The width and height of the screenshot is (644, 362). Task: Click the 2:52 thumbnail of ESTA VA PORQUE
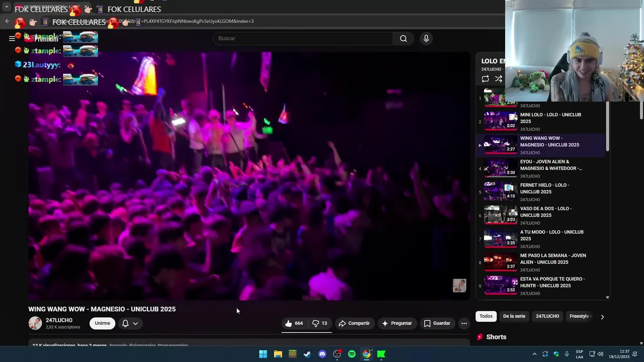click(x=501, y=285)
